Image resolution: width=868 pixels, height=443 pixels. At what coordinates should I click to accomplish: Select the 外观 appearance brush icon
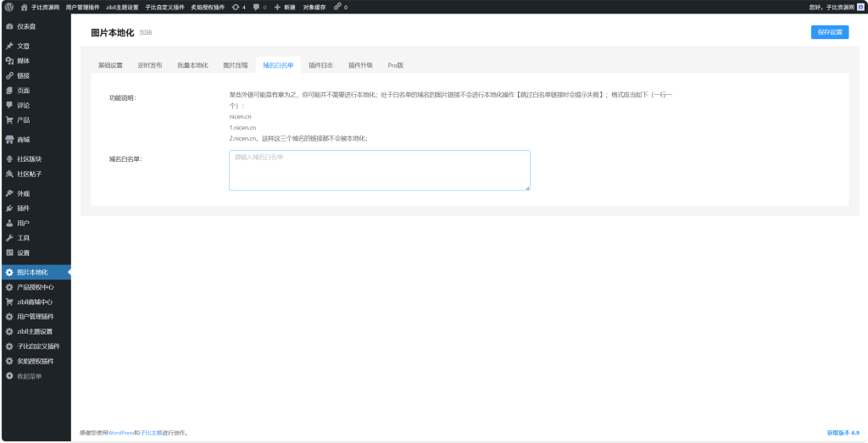click(9, 193)
